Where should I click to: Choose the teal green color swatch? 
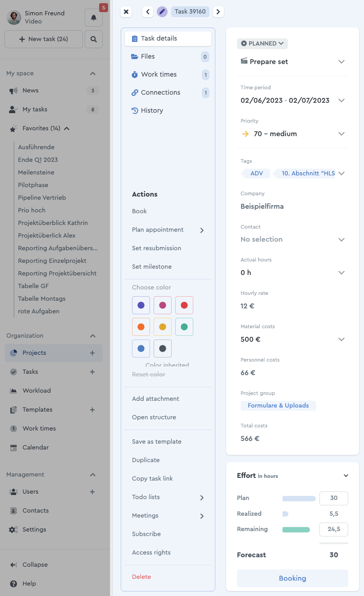pyautogui.click(x=184, y=327)
